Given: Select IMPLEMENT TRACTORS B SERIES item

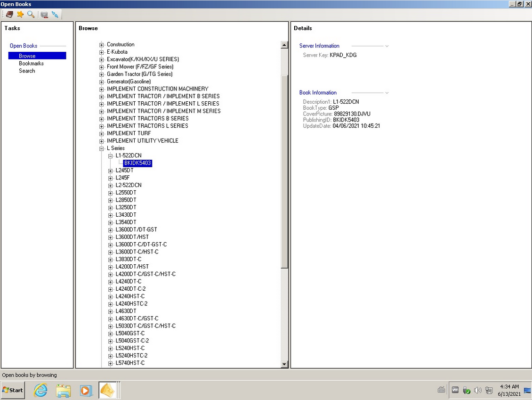Looking at the screenshot, I should pyautogui.click(x=147, y=119).
